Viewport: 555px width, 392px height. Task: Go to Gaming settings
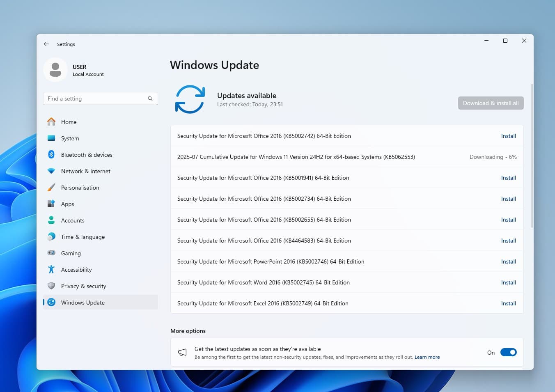101,253
